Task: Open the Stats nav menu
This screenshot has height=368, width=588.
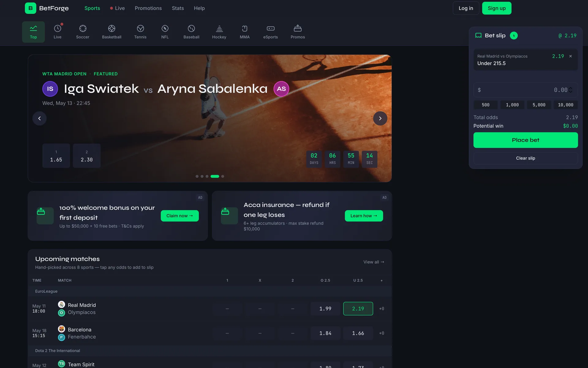Action: point(178,8)
